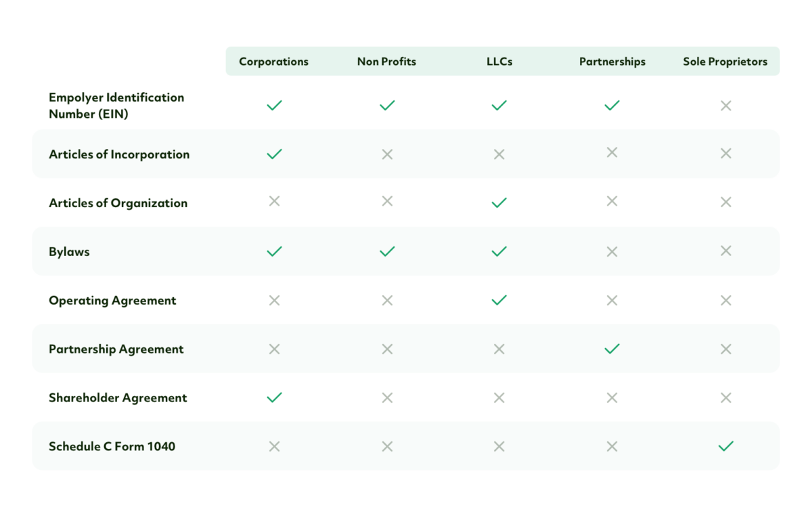
Task: Click Sole Proprietors checkmark for Schedule C Form 1040
Action: coord(726,446)
